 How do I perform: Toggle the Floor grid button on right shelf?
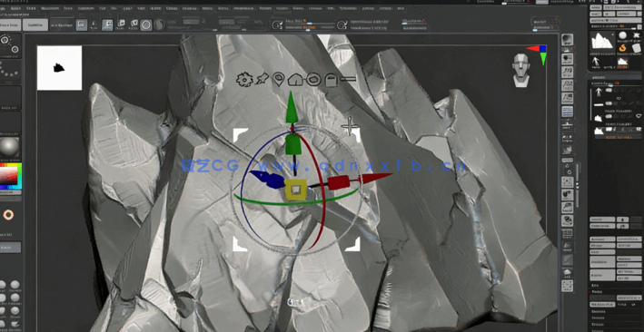[567, 125]
